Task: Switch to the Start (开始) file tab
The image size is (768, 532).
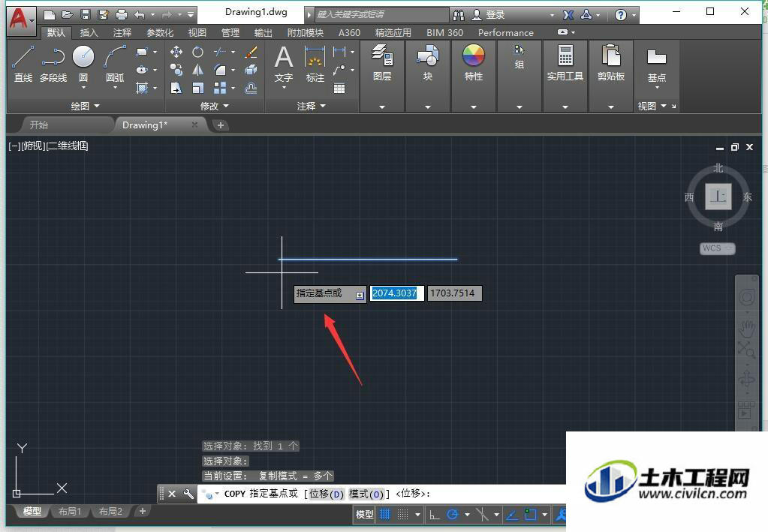Action: coord(39,125)
